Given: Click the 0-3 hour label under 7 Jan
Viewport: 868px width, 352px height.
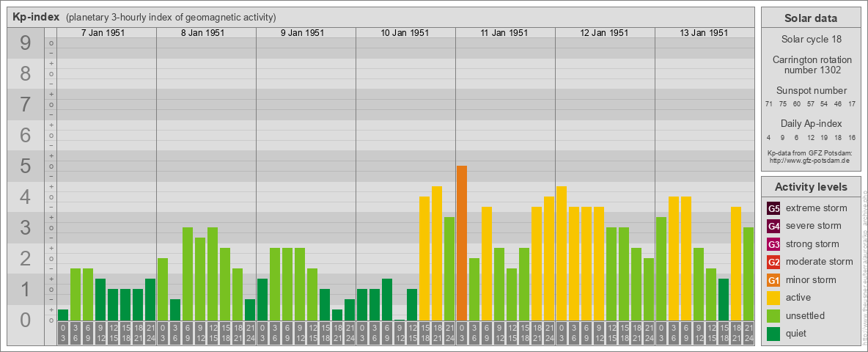Looking at the screenshot, I should [63, 334].
